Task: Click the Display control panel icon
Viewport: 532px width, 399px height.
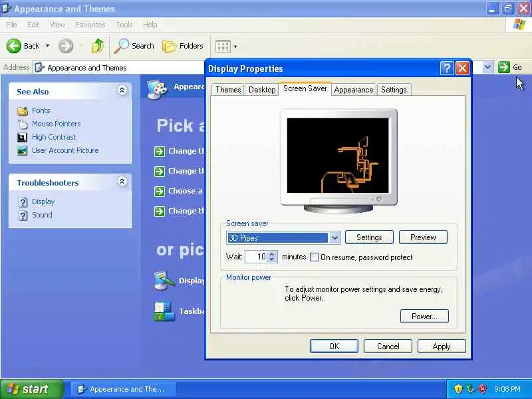Action: click(x=164, y=281)
